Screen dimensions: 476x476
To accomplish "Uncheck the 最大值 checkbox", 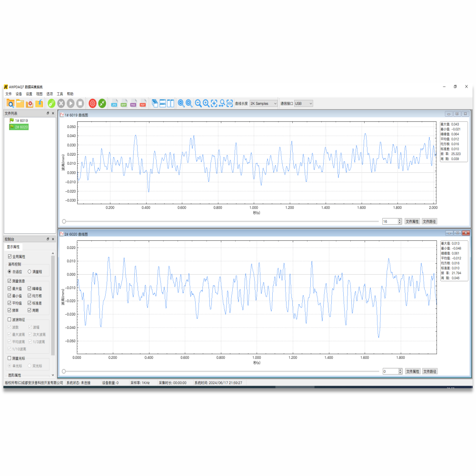I will 10,288.
